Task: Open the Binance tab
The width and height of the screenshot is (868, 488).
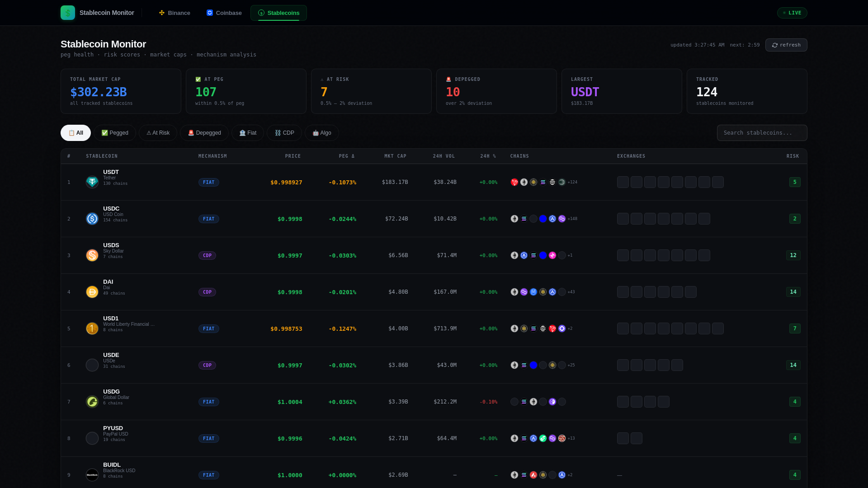Action: [x=175, y=13]
